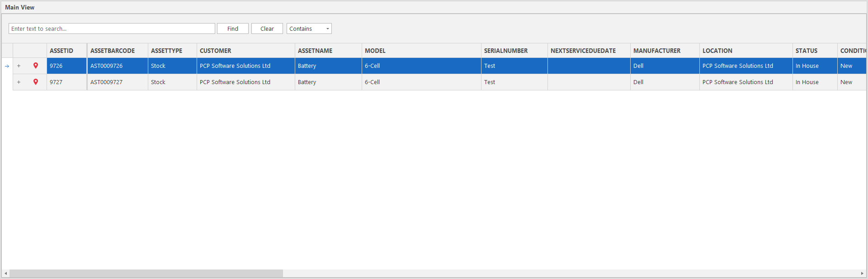Click the Find button
This screenshot has width=868, height=279.
[233, 28]
